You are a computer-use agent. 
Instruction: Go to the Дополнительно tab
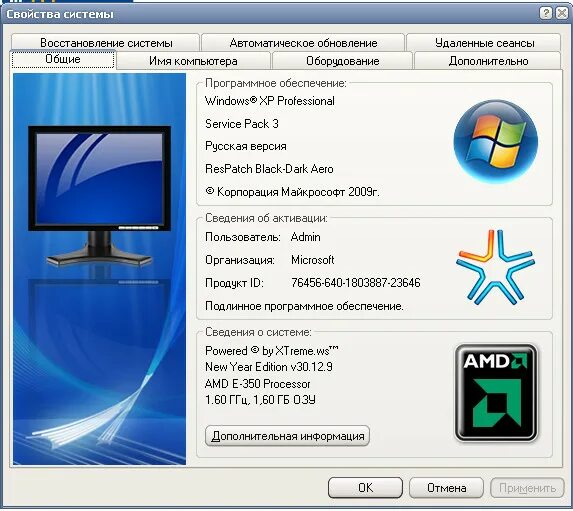[x=488, y=61]
